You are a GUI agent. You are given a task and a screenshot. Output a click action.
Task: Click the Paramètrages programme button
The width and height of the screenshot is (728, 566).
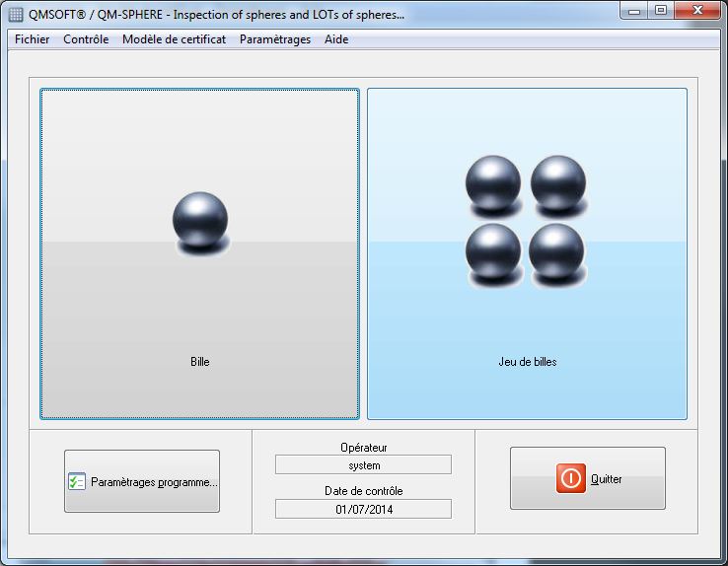[x=142, y=481]
